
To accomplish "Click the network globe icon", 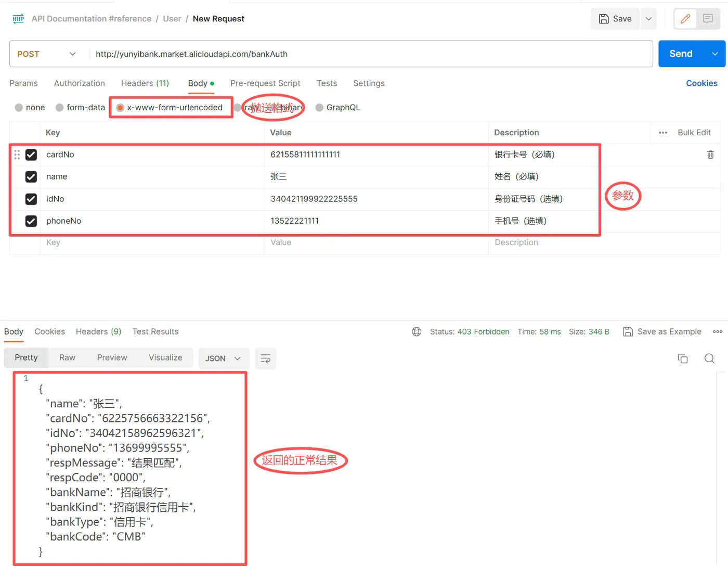I will [417, 331].
